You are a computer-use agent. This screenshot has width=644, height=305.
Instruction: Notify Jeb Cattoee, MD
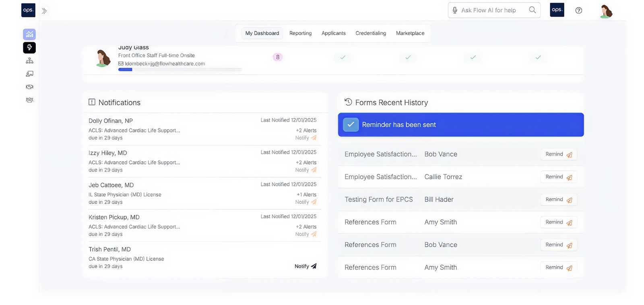click(x=306, y=202)
